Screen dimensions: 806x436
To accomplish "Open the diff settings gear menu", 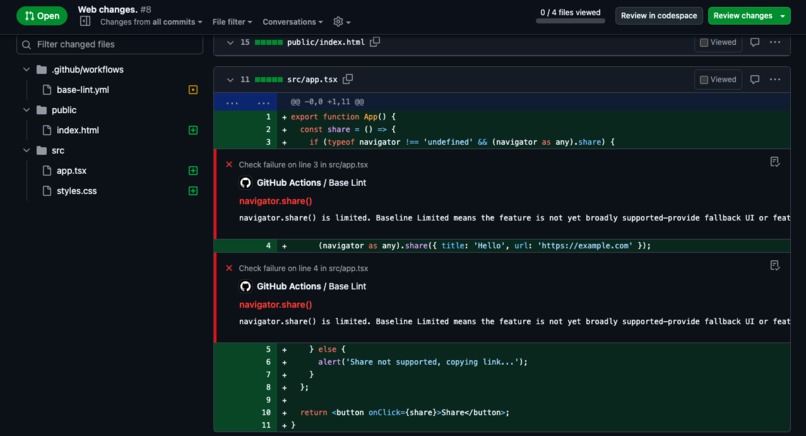I will coord(341,22).
